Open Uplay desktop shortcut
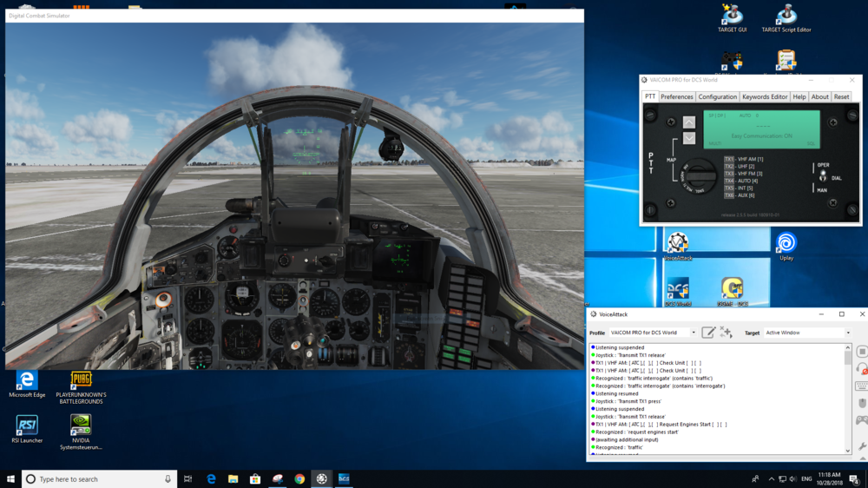 click(786, 247)
